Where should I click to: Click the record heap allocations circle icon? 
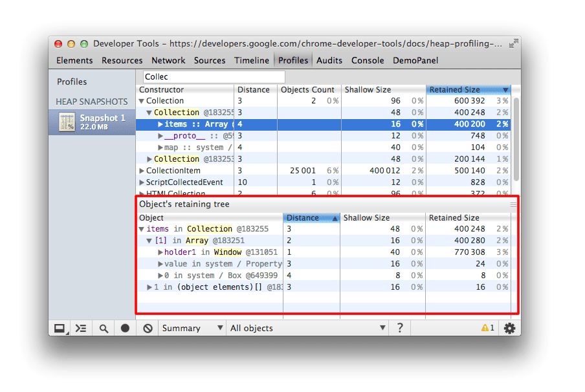pyautogui.click(x=126, y=328)
